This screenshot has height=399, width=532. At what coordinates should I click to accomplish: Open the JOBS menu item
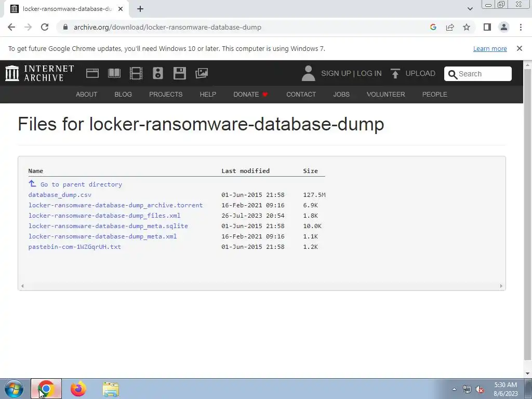pyautogui.click(x=341, y=95)
